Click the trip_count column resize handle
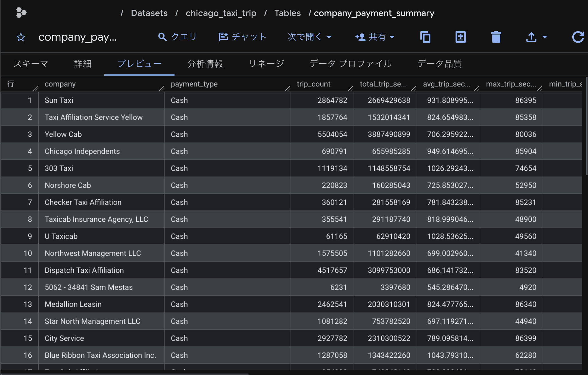588x375 pixels. click(x=350, y=88)
